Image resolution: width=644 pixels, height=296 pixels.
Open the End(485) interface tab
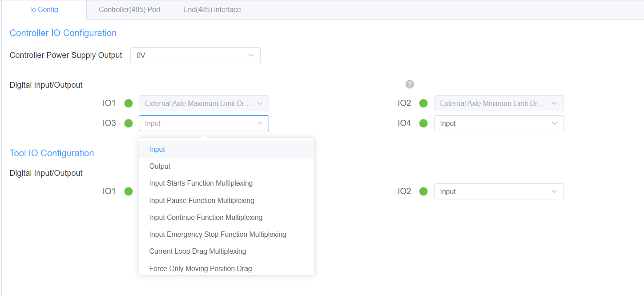coord(212,9)
